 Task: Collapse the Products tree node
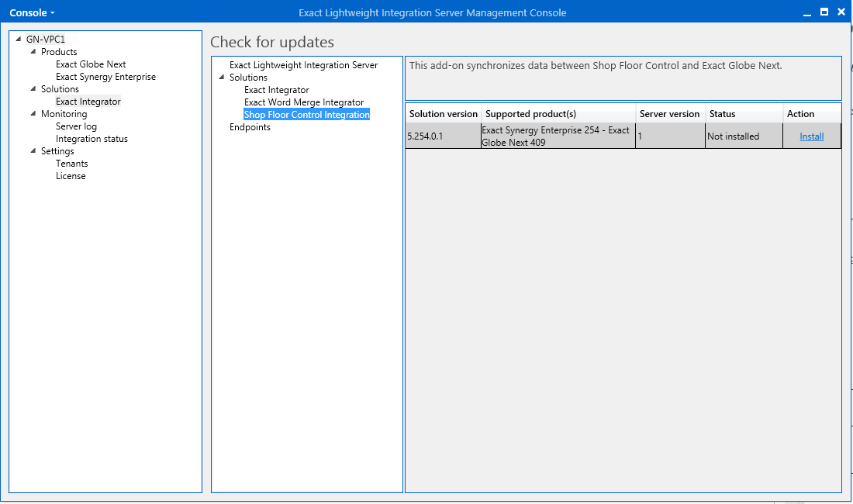(33, 52)
